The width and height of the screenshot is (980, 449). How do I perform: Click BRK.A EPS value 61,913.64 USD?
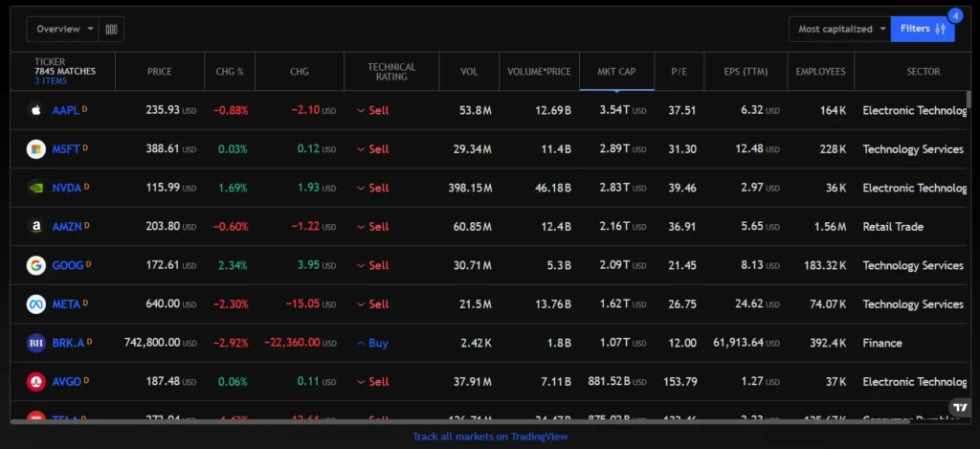(x=746, y=343)
